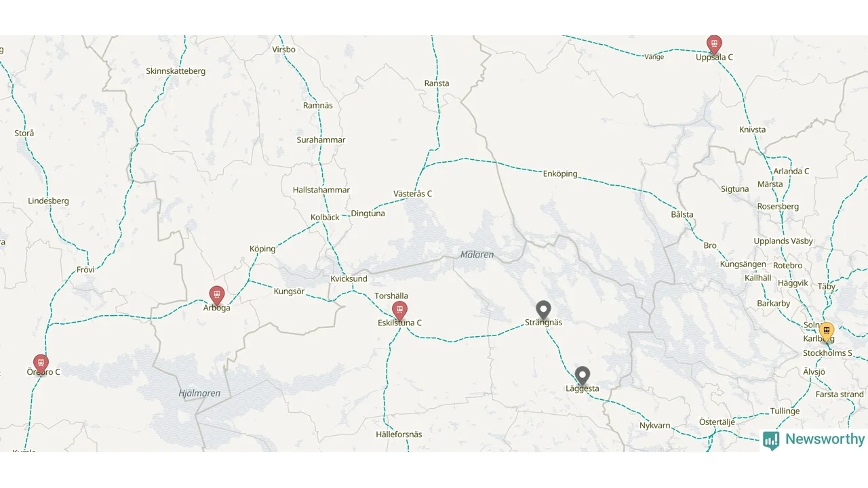868x488 pixels.
Task: Click the red train marker at Eskilstuna C
Action: (x=399, y=311)
